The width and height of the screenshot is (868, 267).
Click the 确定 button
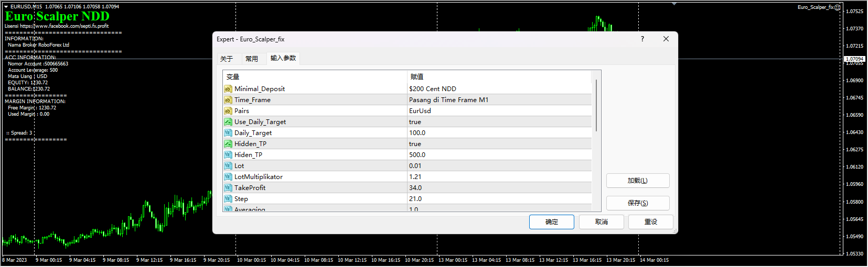[x=552, y=222]
